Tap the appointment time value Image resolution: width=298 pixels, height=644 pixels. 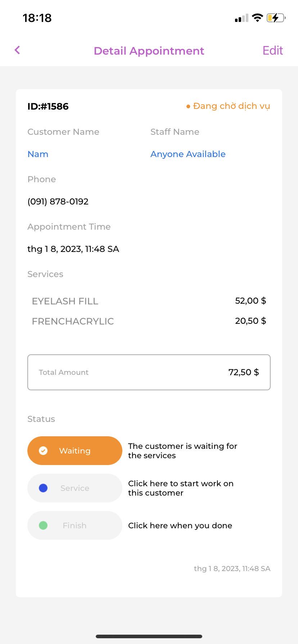tap(73, 249)
